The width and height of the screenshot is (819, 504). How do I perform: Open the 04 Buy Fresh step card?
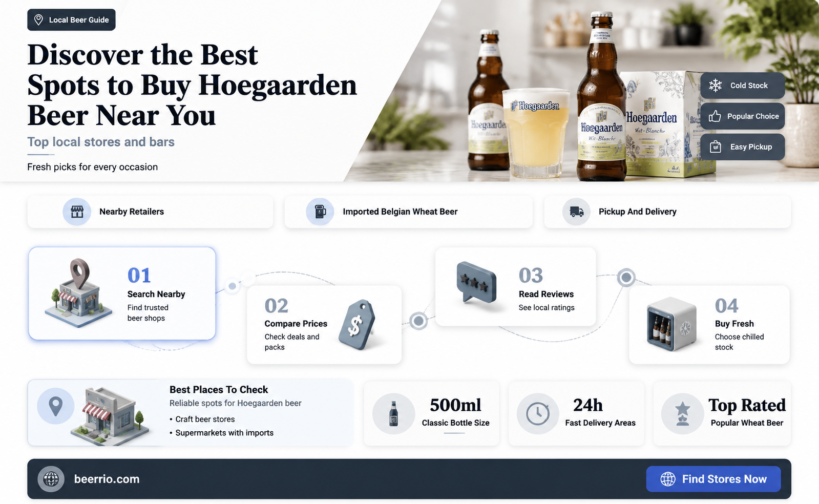[x=709, y=325]
